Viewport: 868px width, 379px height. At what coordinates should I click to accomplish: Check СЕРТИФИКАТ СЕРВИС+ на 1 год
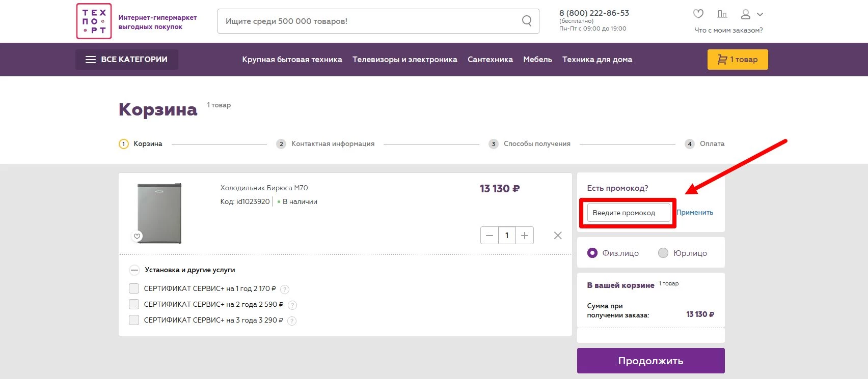pyautogui.click(x=134, y=288)
